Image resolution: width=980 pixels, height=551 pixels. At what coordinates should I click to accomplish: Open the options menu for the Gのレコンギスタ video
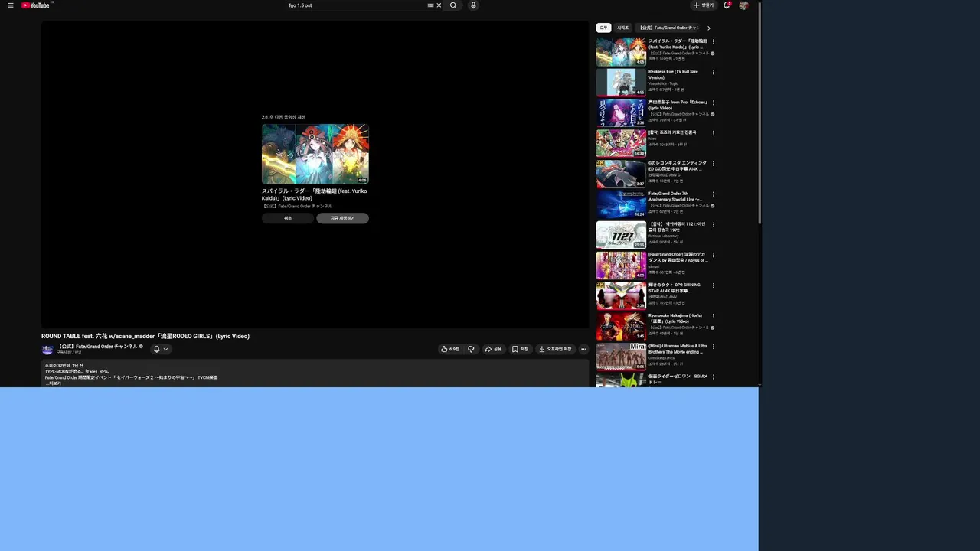[x=714, y=164]
